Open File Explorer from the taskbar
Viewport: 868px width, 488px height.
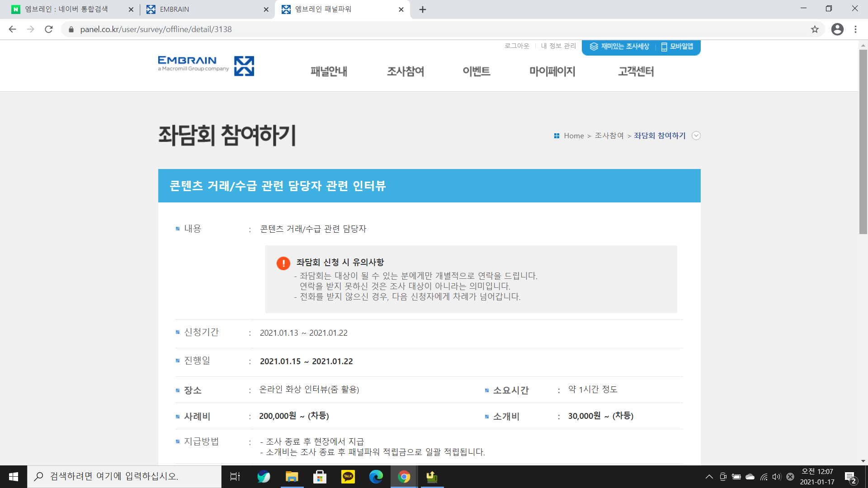[x=292, y=477]
